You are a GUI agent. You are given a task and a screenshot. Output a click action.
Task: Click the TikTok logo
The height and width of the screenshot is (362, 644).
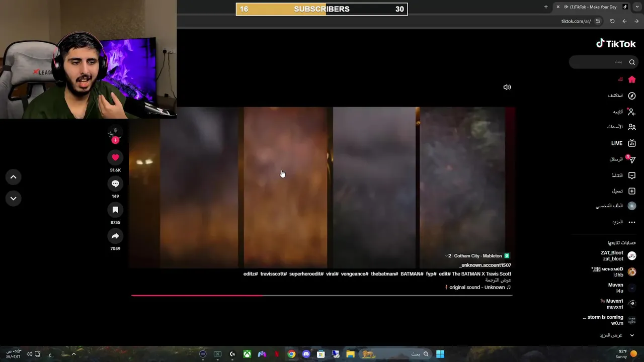[616, 44]
